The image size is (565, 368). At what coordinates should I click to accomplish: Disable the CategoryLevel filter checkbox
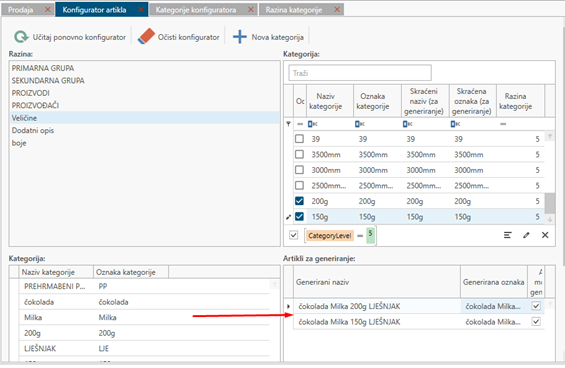(x=294, y=235)
